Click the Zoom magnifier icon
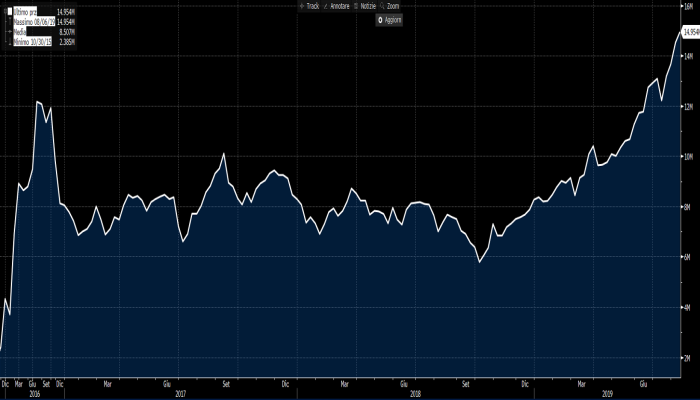 point(383,7)
